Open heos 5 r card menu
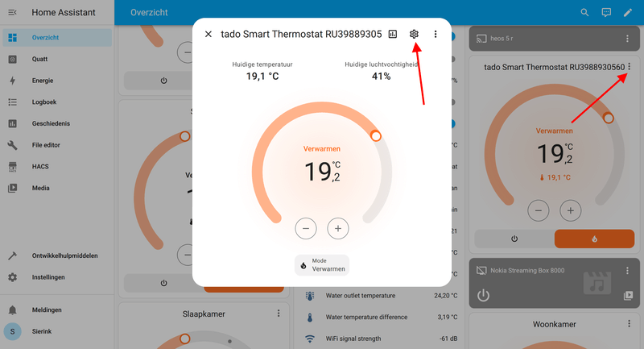 [627, 38]
